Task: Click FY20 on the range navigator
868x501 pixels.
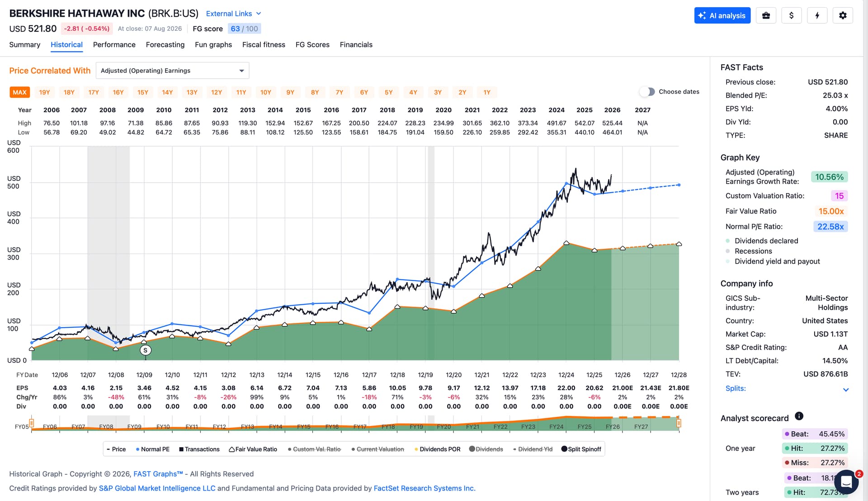Action: (x=443, y=426)
